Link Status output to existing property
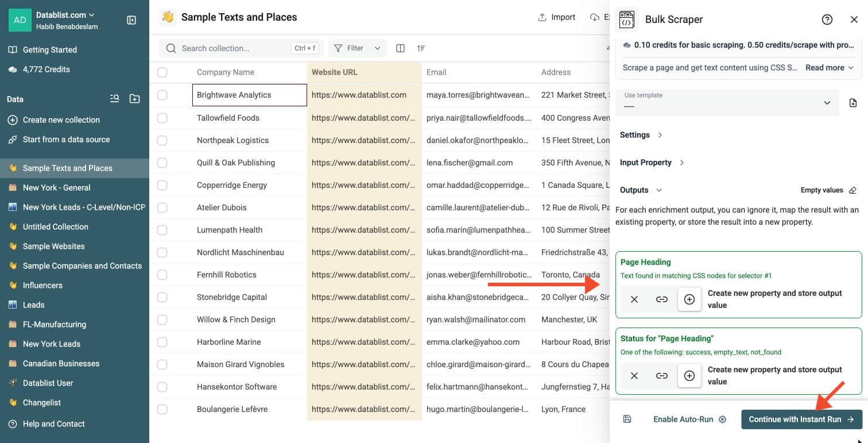Image resolution: width=868 pixels, height=443 pixels. (x=662, y=376)
